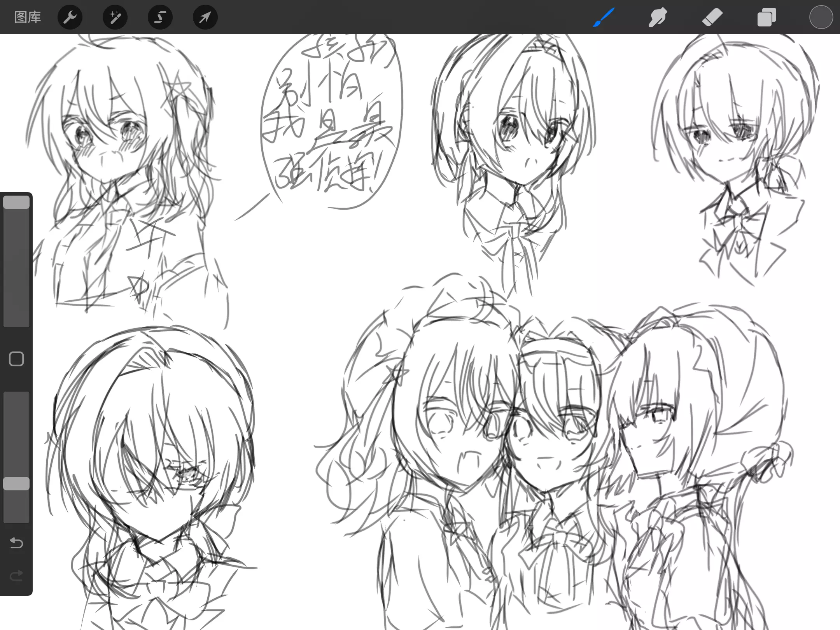Image resolution: width=840 pixels, height=630 pixels.
Task: Open the Adjustments magic wand menu
Action: 115,17
